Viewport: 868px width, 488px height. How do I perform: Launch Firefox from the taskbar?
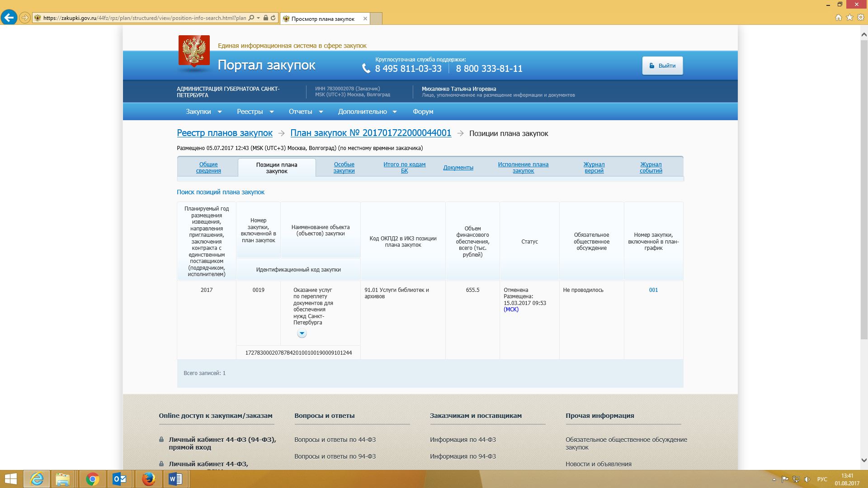(x=148, y=479)
